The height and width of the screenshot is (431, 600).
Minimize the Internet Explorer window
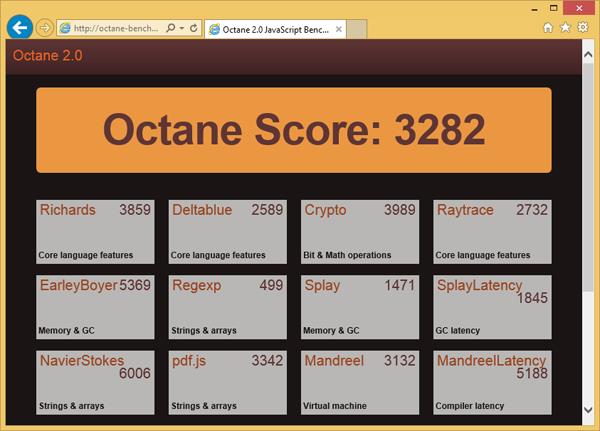coord(535,9)
